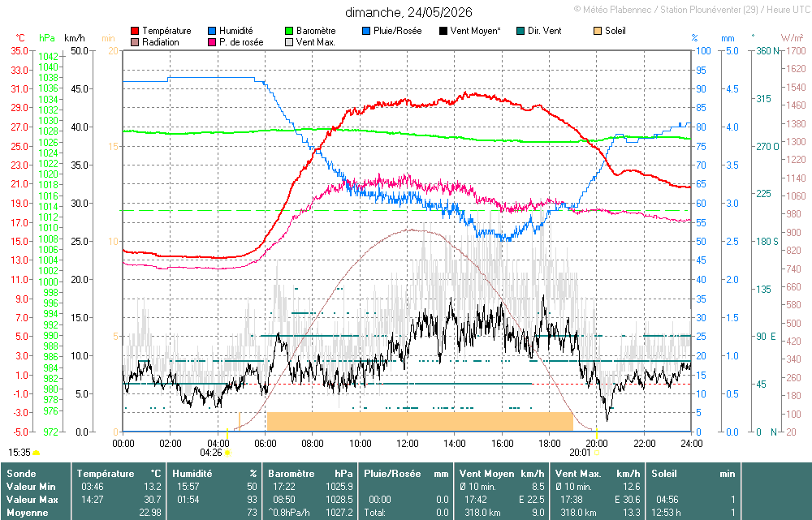Click the max humidity value 93
812x520 pixels.
click(x=252, y=500)
